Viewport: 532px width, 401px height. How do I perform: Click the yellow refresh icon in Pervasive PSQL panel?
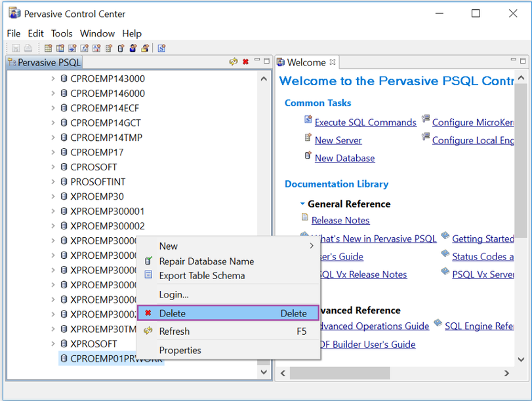234,62
